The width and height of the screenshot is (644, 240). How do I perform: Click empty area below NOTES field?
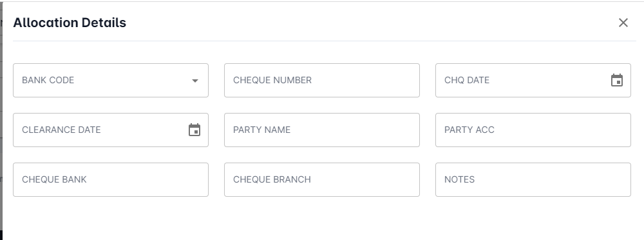[x=533, y=218]
